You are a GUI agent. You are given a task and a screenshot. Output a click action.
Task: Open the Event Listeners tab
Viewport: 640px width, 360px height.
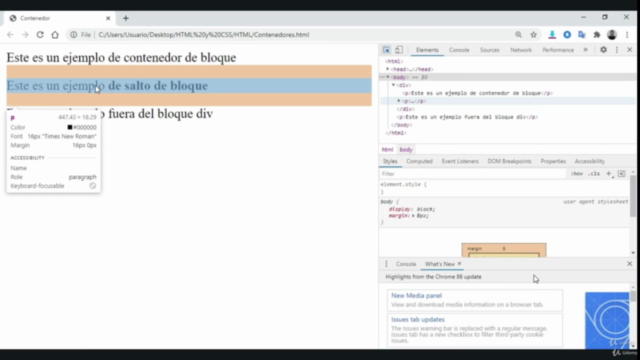[x=460, y=161]
